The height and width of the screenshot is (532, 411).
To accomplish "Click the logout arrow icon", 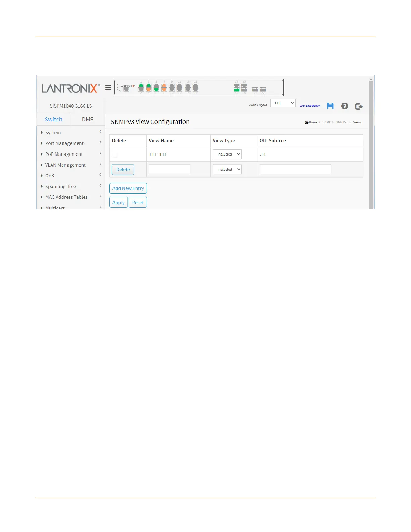I will tap(359, 106).
